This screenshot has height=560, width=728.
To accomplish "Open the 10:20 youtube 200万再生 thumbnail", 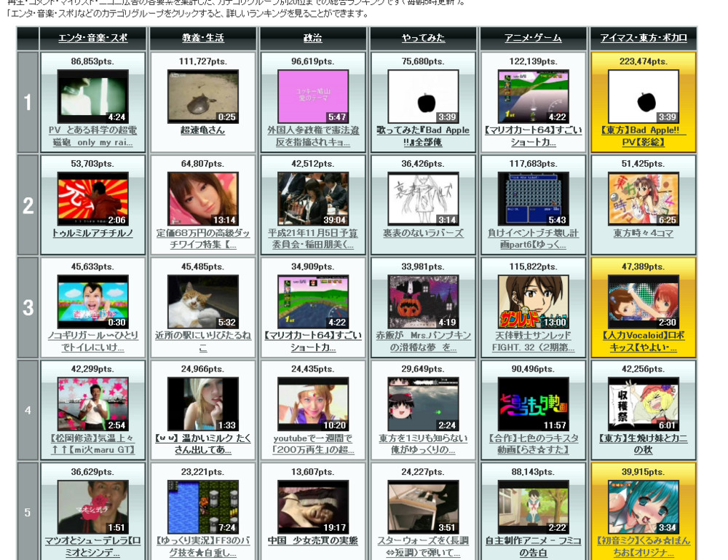I will 313,404.
